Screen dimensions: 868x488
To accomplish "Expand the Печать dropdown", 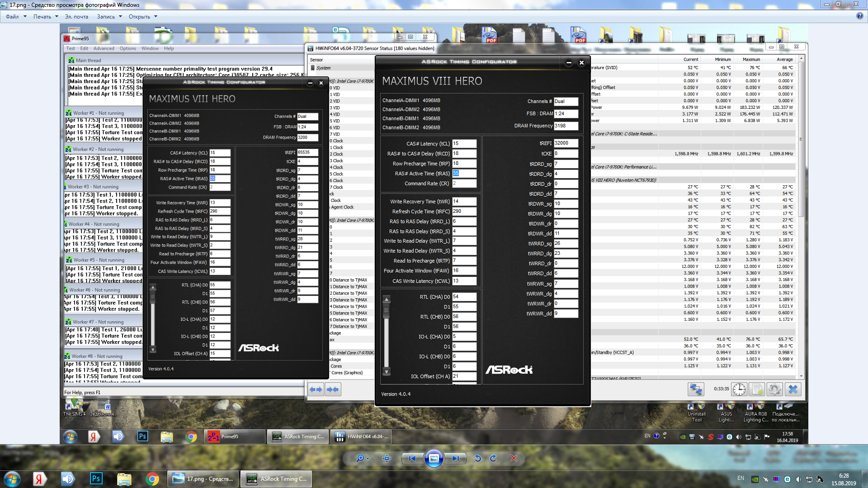I will click(46, 17).
